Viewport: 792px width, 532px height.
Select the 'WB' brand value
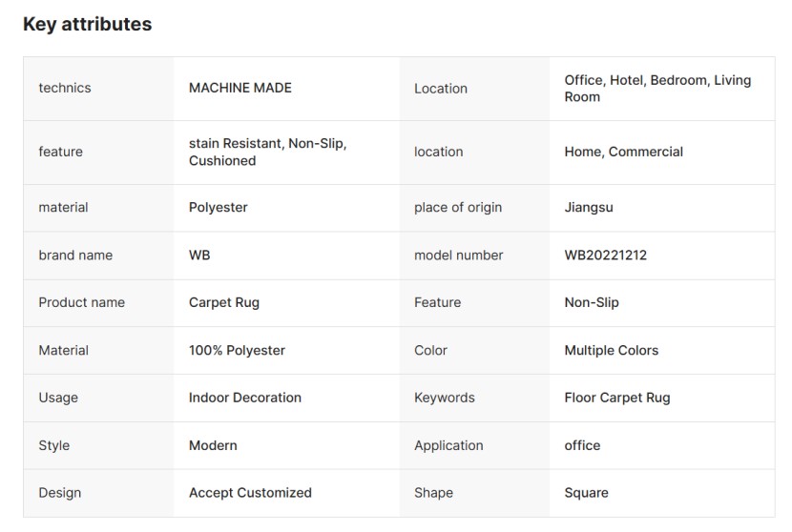click(199, 256)
